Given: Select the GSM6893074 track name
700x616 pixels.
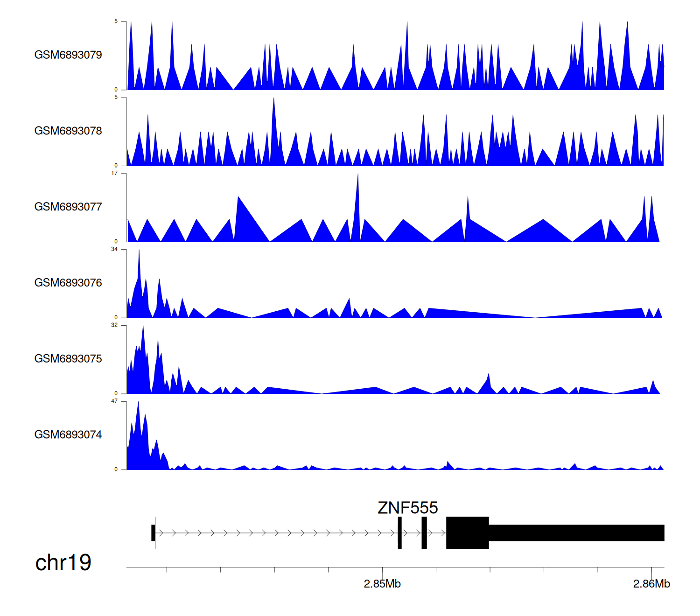Looking at the screenshot, I should pos(68,435).
